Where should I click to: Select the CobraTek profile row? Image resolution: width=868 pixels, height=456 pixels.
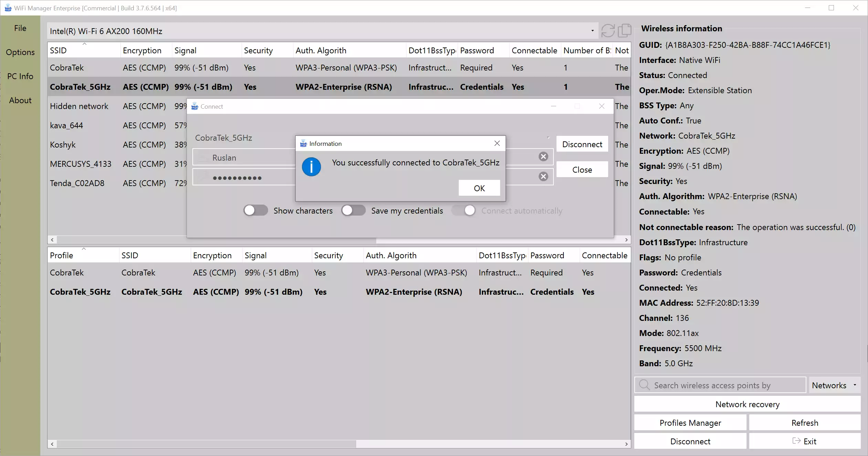(339, 273)
